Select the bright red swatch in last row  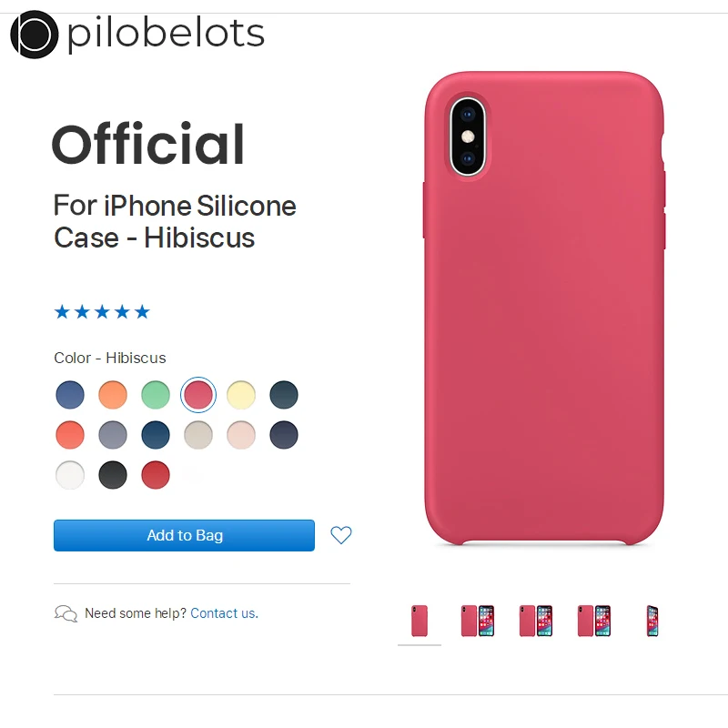[x=156, y=475]
